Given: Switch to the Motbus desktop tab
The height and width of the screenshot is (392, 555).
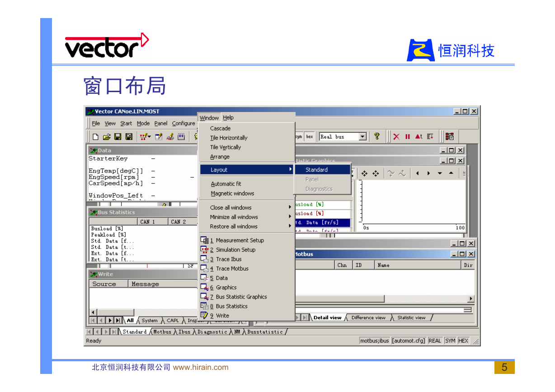Looking at the screenshot, I should click(x=162, y=332).
